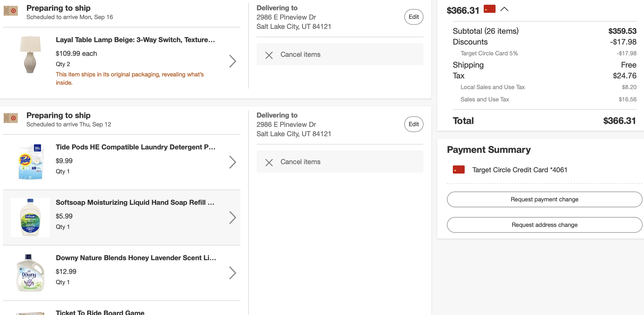Image resolution: width=644 pixels, height=315 pixels.
Task: Open Layal Table Lamp details chevron
Action: point(232,61)
